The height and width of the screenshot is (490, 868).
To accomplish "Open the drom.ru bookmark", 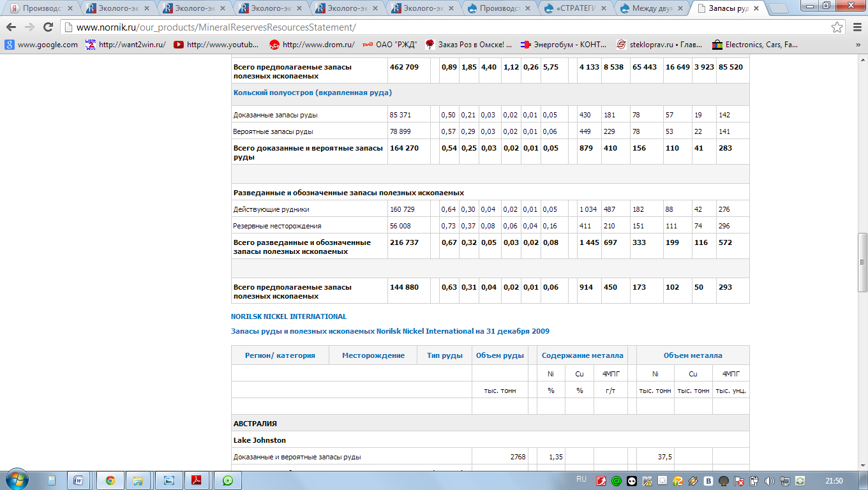I will [312, 45].
